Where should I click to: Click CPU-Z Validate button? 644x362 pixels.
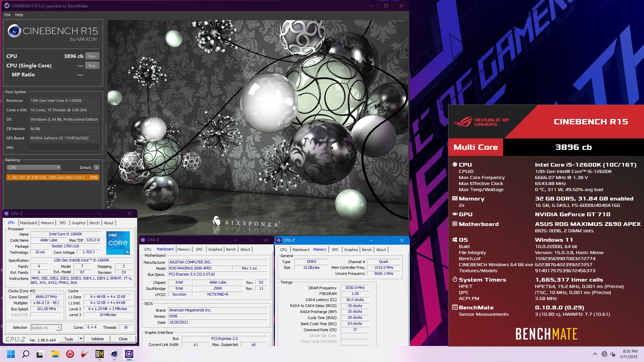(x=97, y=339)
